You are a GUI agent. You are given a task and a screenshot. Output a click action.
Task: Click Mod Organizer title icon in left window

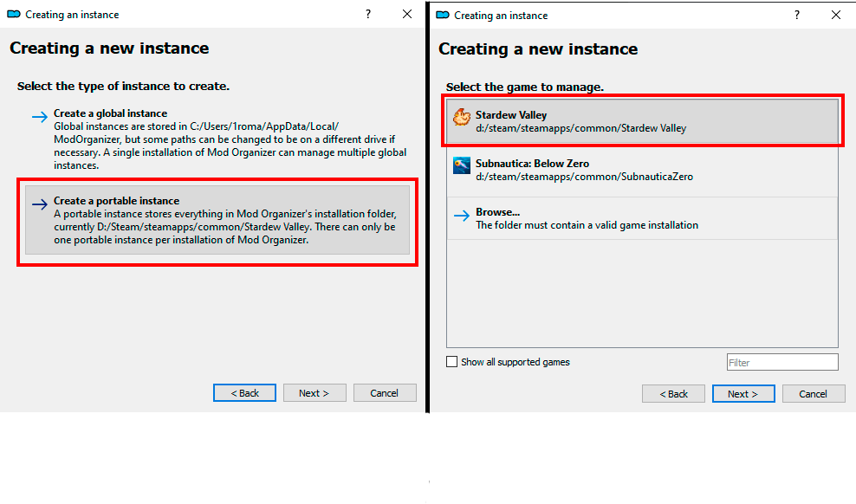pos(14,14)
